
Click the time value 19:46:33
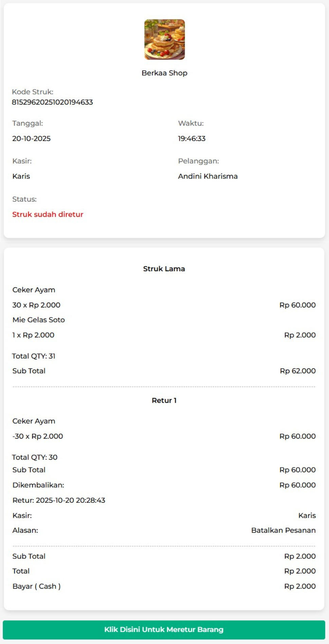(191, 138)
